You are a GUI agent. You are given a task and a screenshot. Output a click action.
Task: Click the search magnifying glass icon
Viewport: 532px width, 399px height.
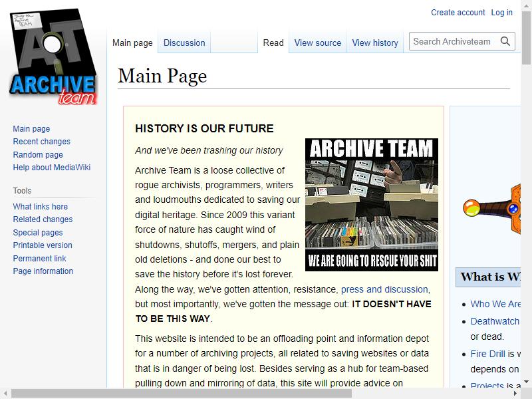(505, 41)
